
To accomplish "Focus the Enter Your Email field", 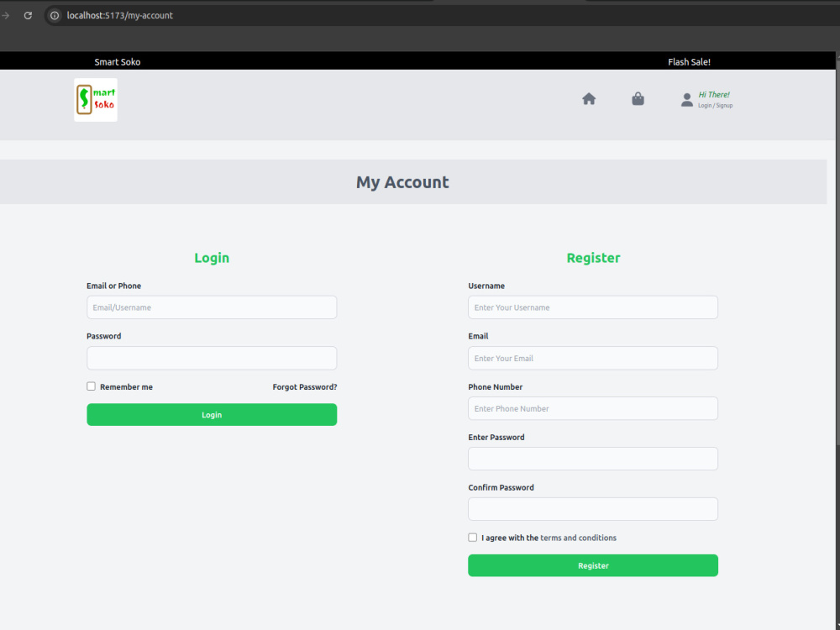I will (593, 358).
